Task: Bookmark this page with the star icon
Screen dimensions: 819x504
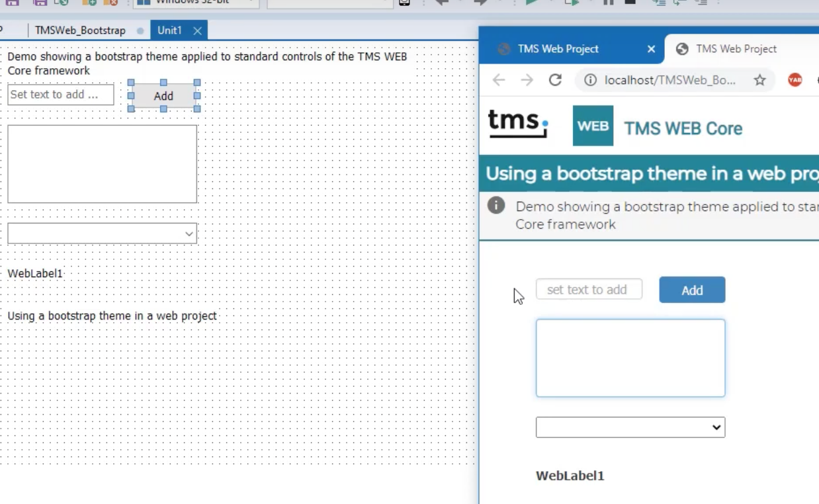Action: click(759, 80)
